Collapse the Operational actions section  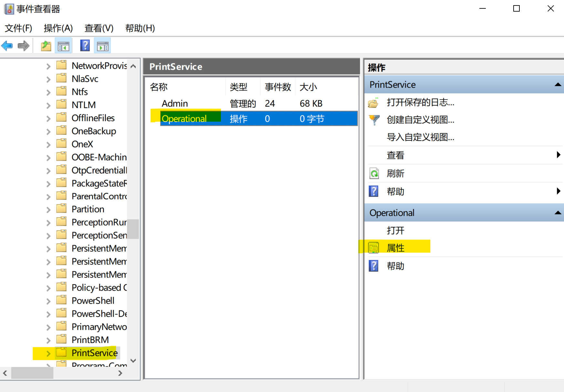click(558, 213)
